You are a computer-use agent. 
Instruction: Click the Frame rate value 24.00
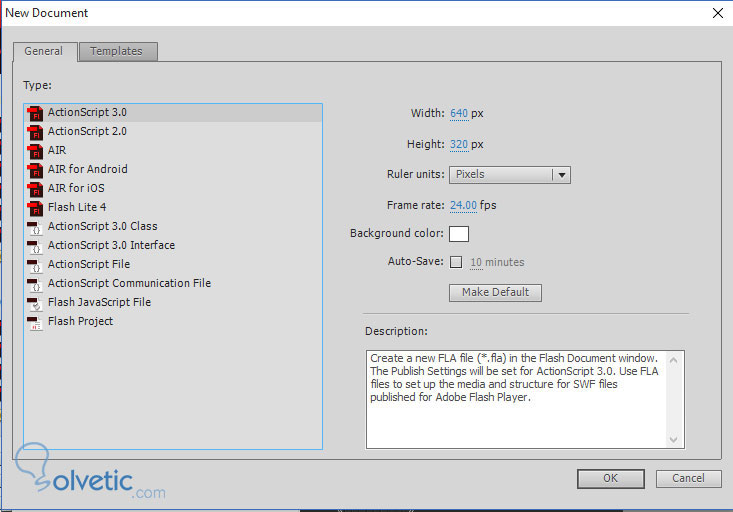(463, 206)
